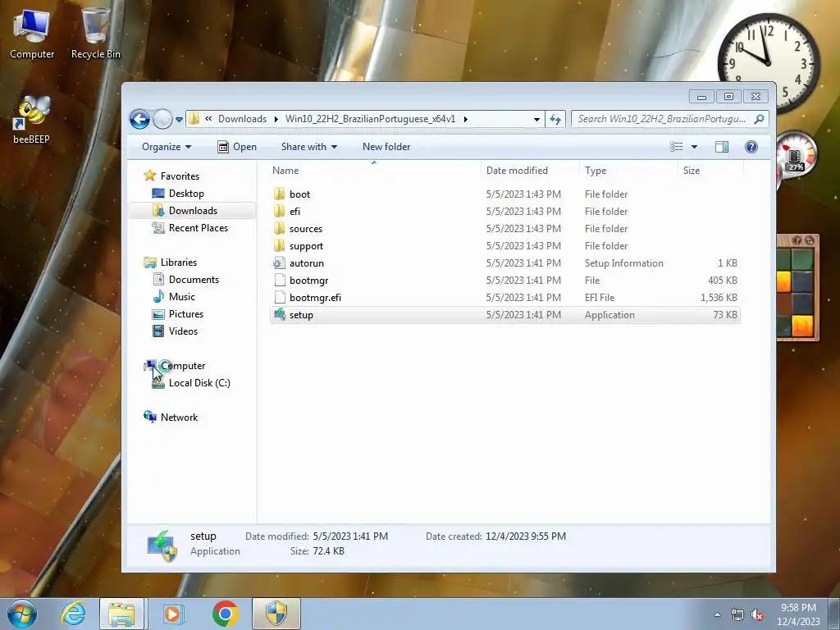Sort by the Name column header
840x630 pixels.
(x=374, y=171)
